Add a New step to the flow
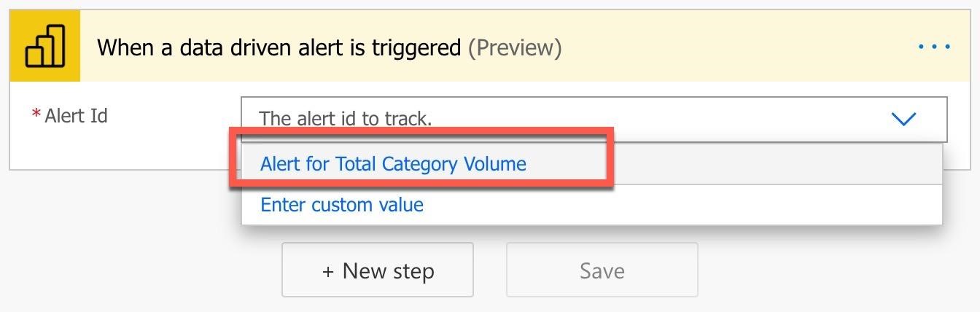Image resolution: width=980 pixels, height=312 pixels. [378, 270]
